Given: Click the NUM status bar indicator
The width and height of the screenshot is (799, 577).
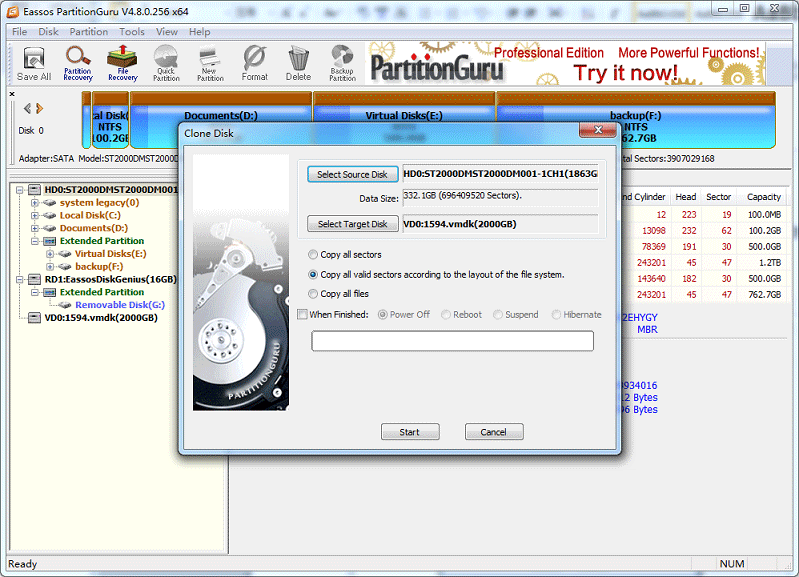Looking at the screenshot, I should pos(732,564).
